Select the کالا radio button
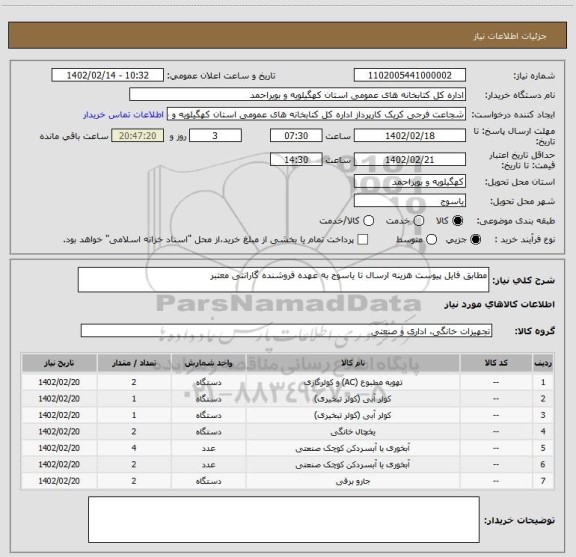This screenshot has height=557, width=576. click(458, 221)
